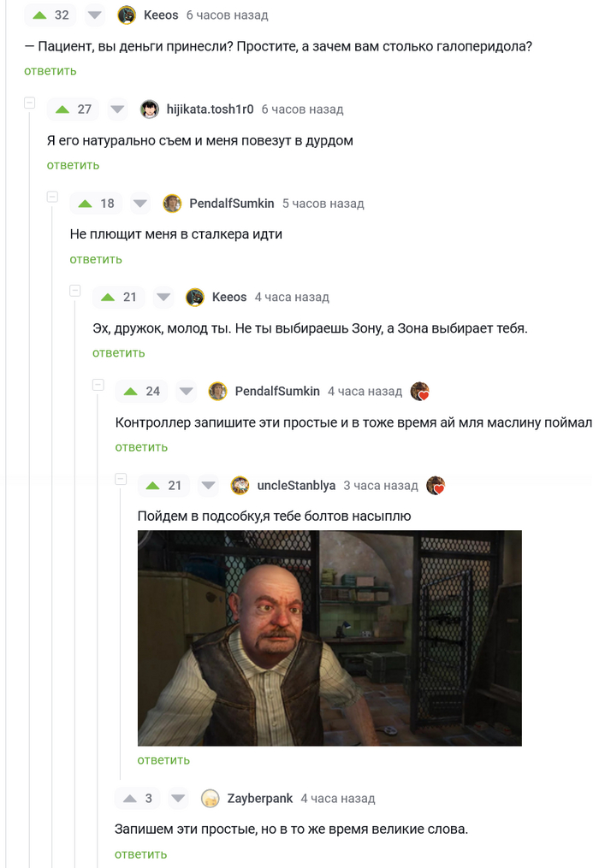Reply to uncleStanblya comment below image

point(163,760)
